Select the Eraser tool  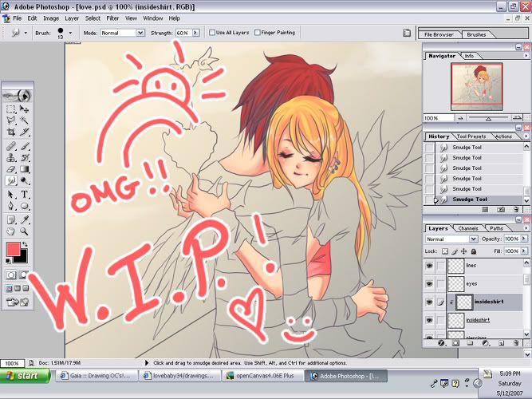pos(11,168)
